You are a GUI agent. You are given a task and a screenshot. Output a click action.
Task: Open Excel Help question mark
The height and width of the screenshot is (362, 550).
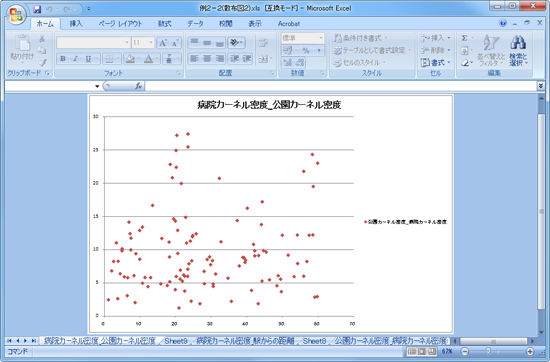tap(503, 23)
